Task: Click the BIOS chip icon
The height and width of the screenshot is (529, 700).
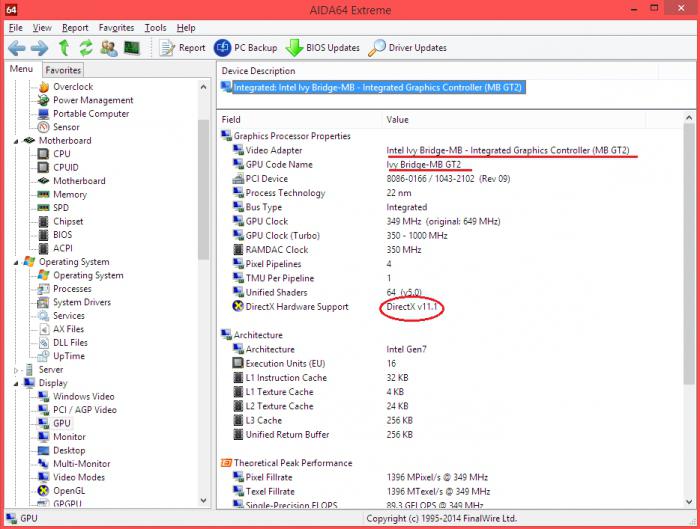Action: coord(43,235)
